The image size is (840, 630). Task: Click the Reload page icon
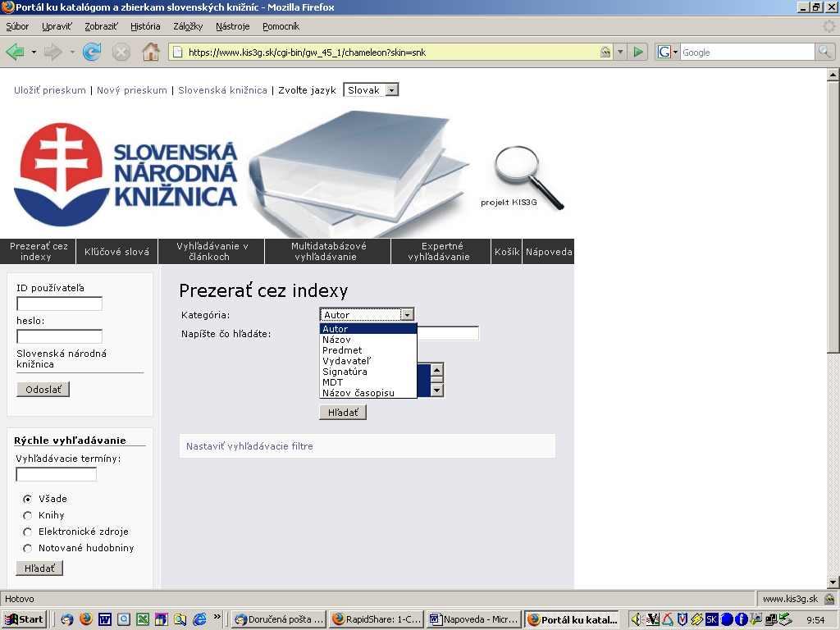tap(92, 52)
